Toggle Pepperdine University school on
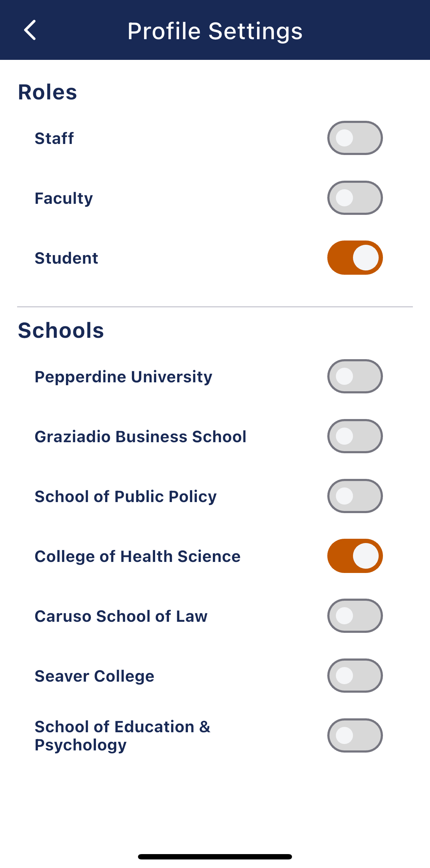This screenshot has width=430, height=868. (x=355, y=376)
